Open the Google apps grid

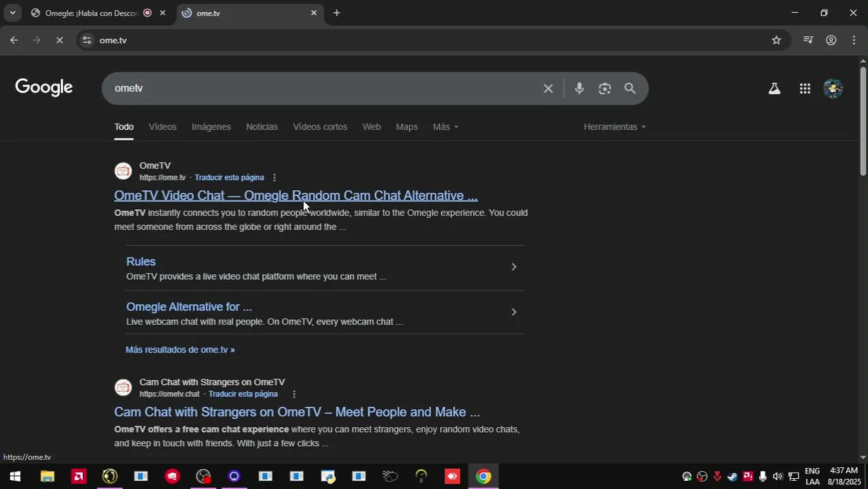click(x=805, y=88)
